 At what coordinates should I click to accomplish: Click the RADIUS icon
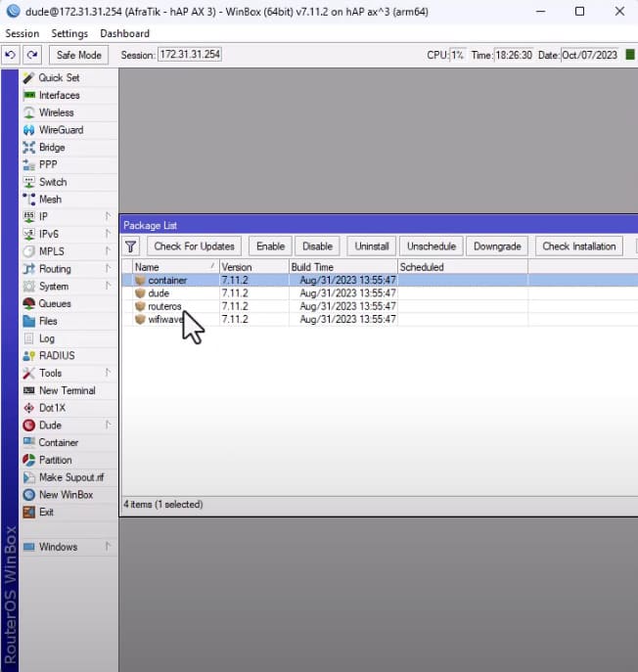click(x=28, y=356)
